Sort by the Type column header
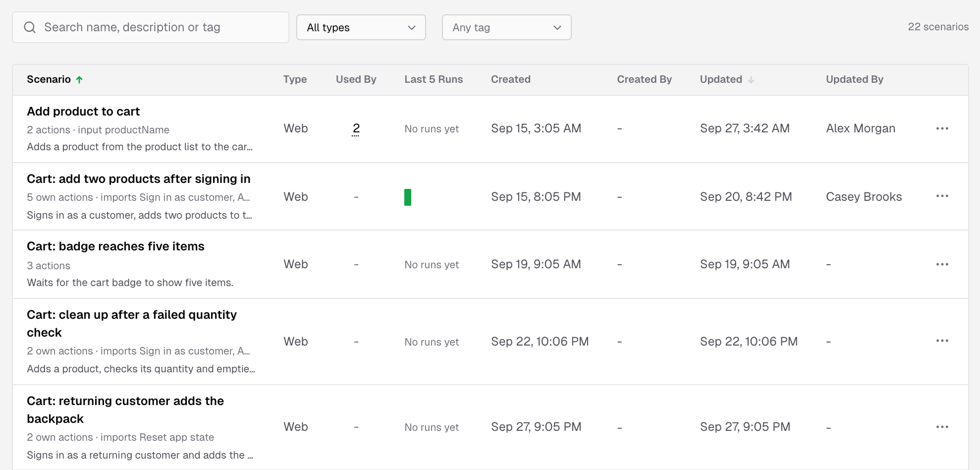 [x=295, y=79]
